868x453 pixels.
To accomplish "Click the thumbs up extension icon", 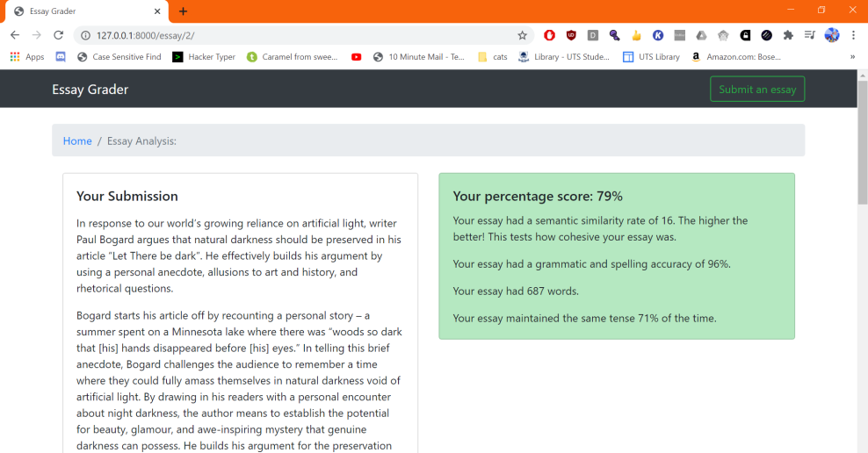I will tap(636, 35).
